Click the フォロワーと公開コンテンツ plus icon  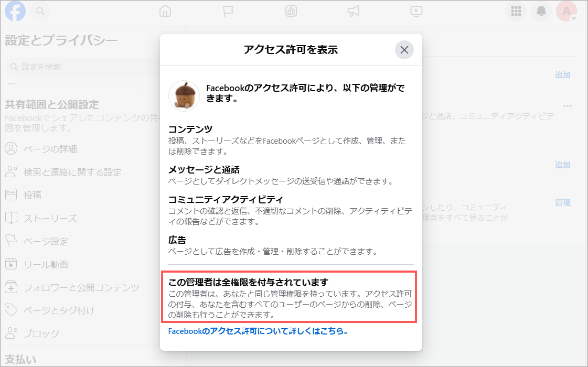point(11,287)
